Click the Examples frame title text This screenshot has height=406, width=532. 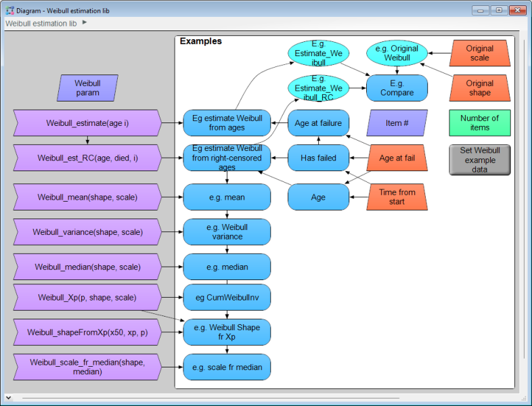(201, 41)
